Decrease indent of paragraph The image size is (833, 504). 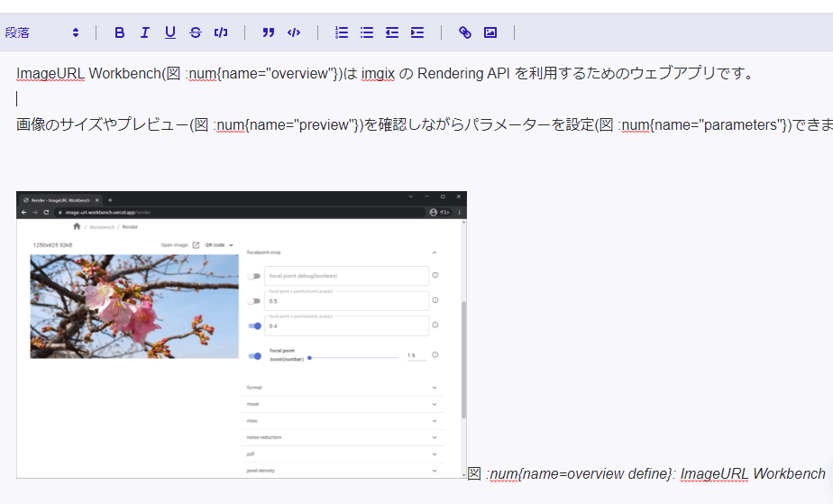point(392,33)
